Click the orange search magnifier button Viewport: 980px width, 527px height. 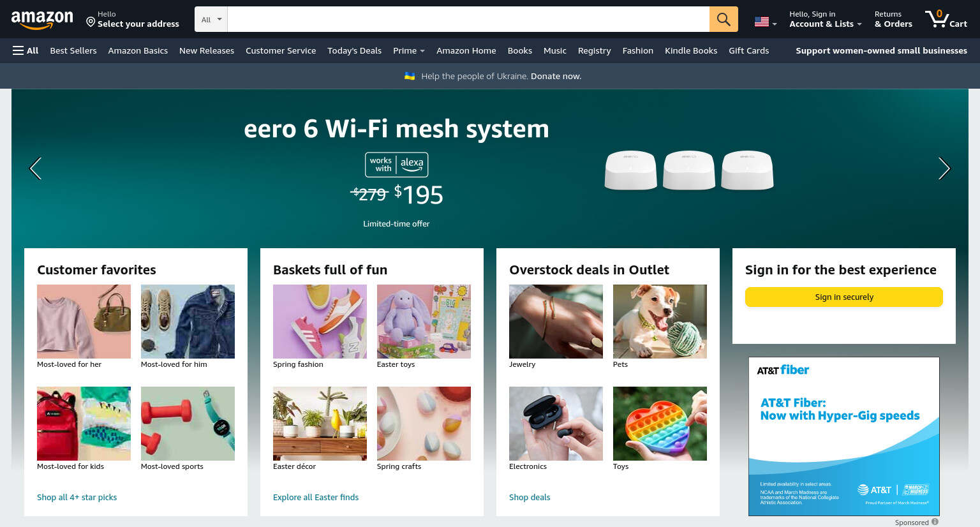pos(724,19)
